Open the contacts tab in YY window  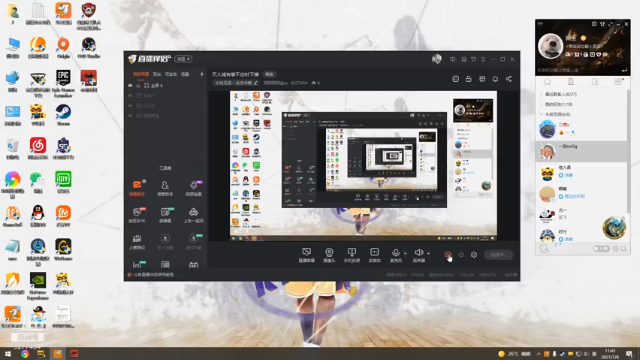point(571,82)
